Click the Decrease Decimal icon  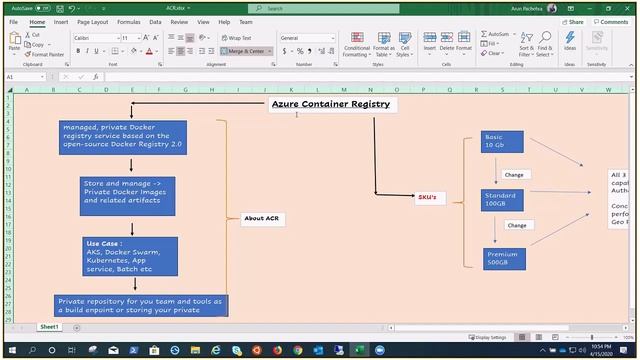[331, 51]
